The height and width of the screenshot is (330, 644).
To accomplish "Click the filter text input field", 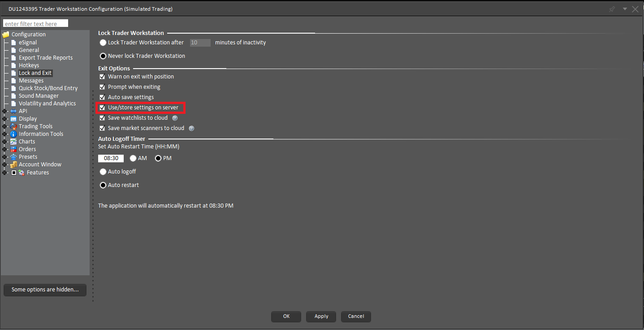I will [x=35, y=23].
